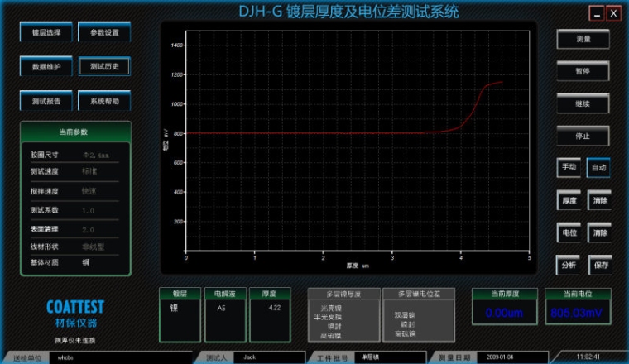Switch to 自动 automatic mode

coord(598,168)
